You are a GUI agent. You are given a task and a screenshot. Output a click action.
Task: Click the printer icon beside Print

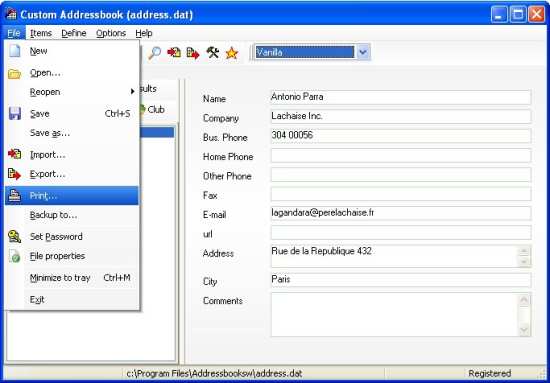point(15,196)
